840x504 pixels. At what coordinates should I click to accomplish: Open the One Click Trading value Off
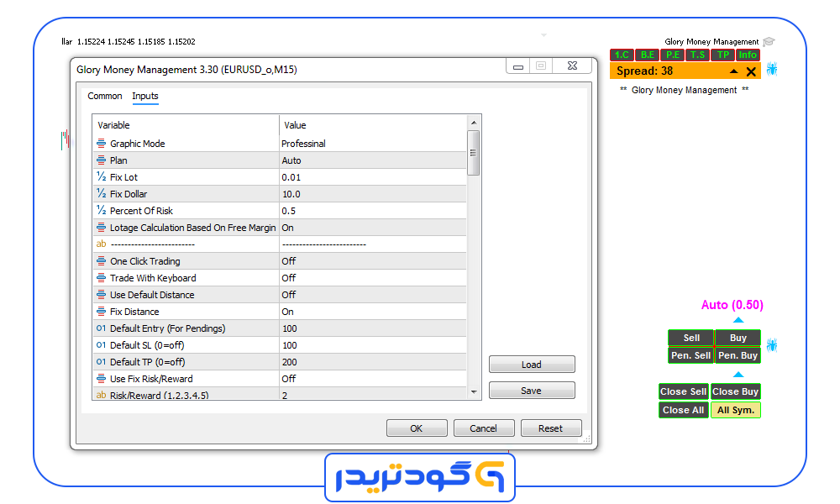pyautogui.click(x=373, y=261)
